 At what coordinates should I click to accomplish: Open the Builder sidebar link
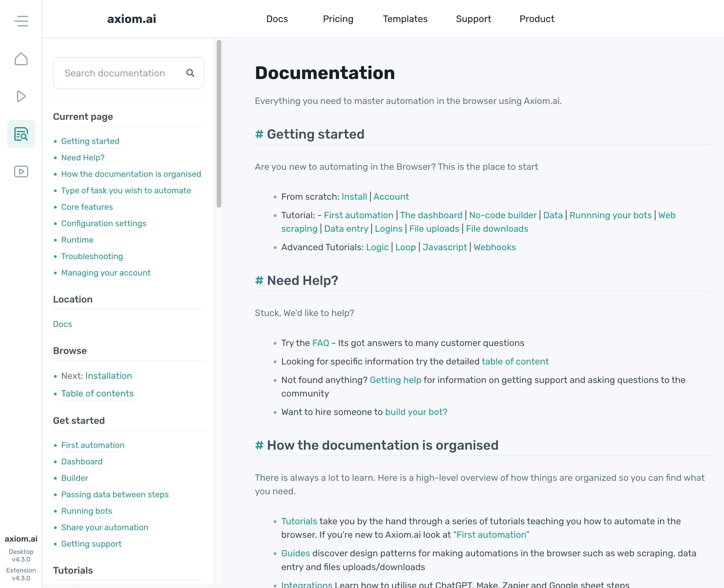click(75, 478)
